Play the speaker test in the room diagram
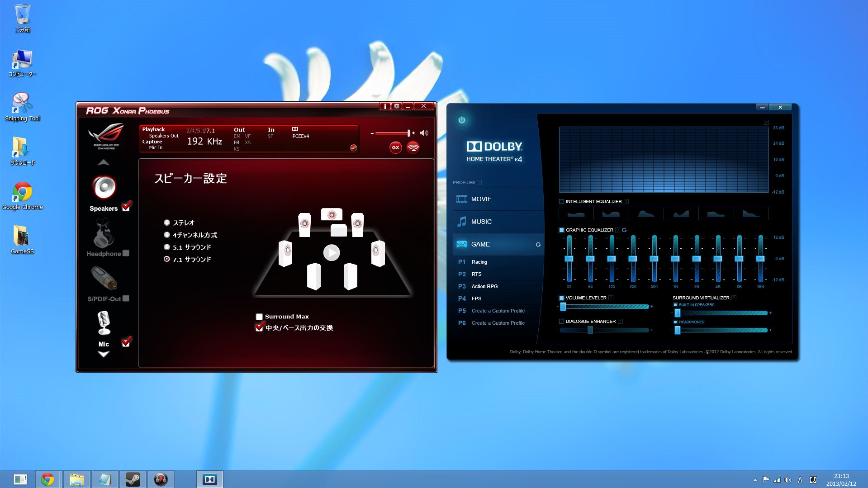This screenshot has width=868, height=488. coord(332,252)
